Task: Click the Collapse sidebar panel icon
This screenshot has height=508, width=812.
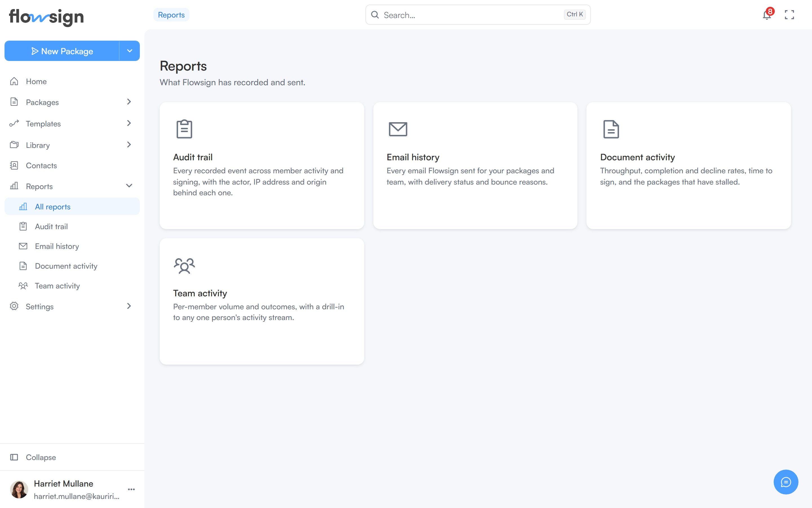Action: [14, 457]
